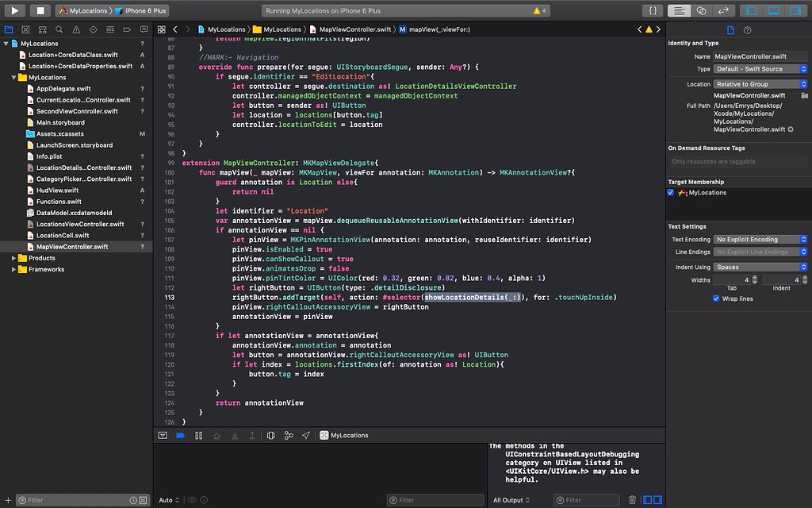This screenshot has height=508, width=812.
Task: Select MyLocations project in the jump bar
Action: coord(222,29)
